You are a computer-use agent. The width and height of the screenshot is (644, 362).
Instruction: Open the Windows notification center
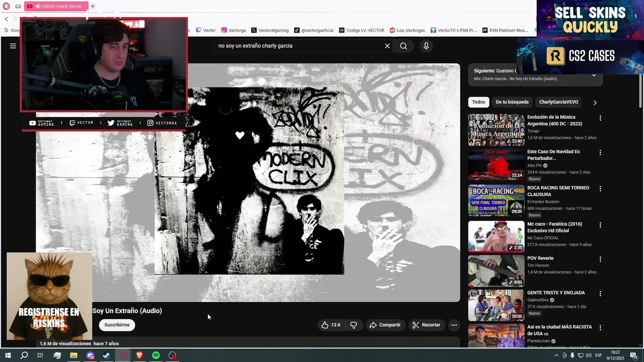[634, 355]
